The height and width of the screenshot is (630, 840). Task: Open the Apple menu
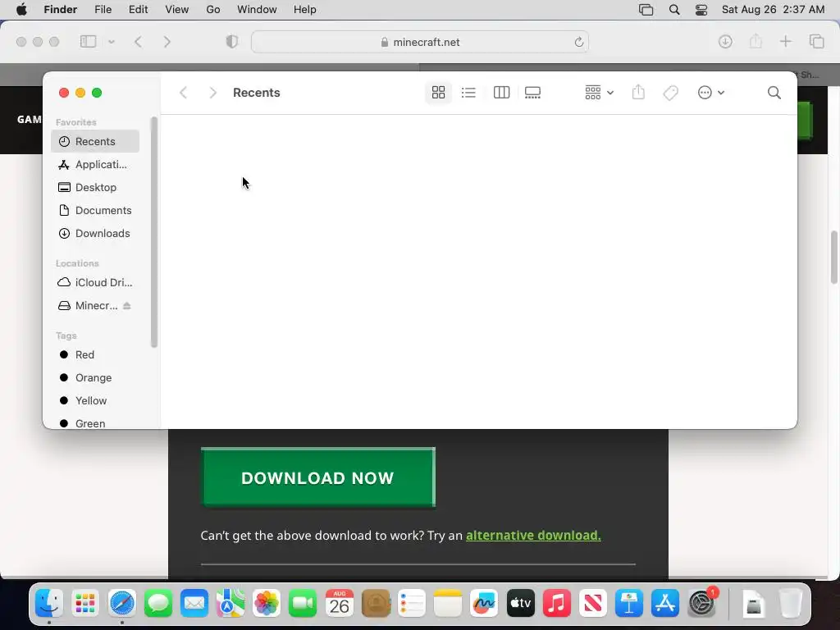pyautogui.click(x=21, y=10)
